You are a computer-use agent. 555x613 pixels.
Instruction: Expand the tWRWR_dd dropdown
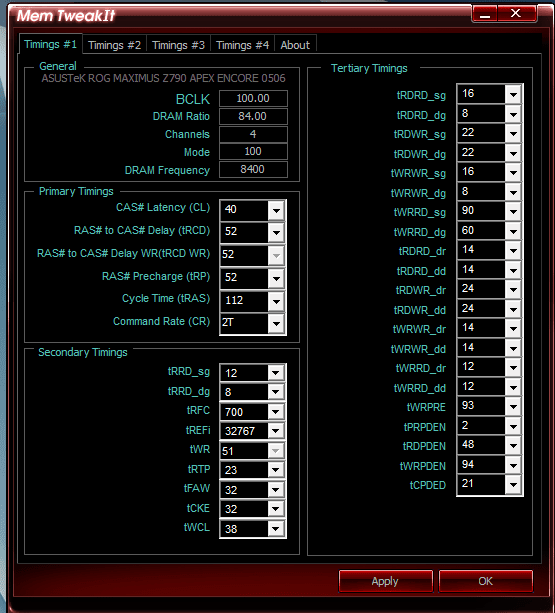tap(513, 348)
